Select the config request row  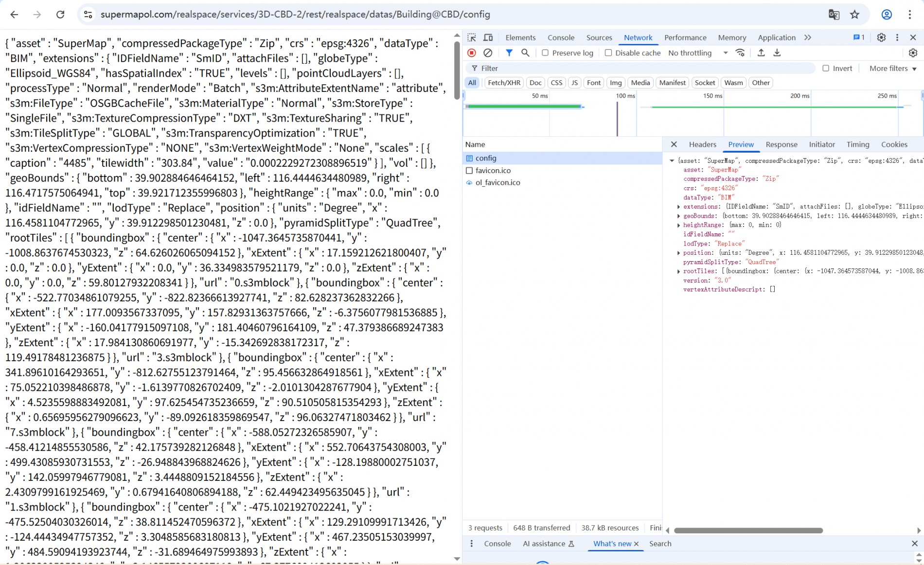(562, 158)
